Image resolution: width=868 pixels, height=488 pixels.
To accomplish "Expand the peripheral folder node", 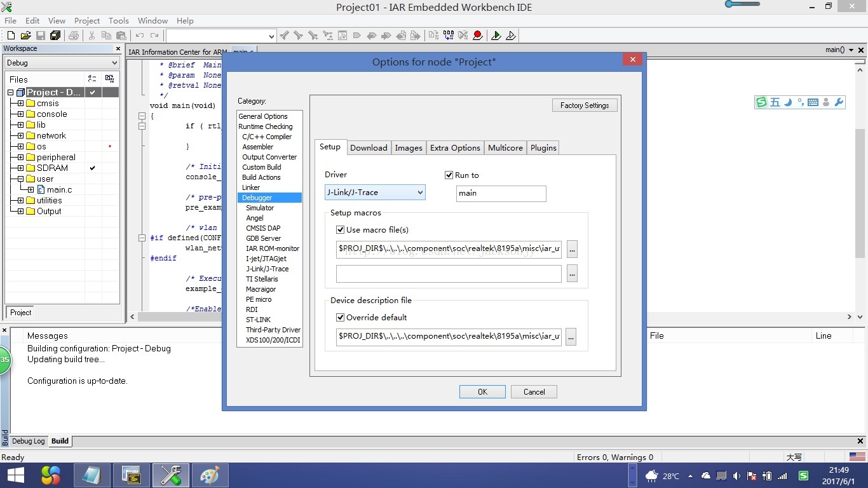I will click(x=20, y=158).
